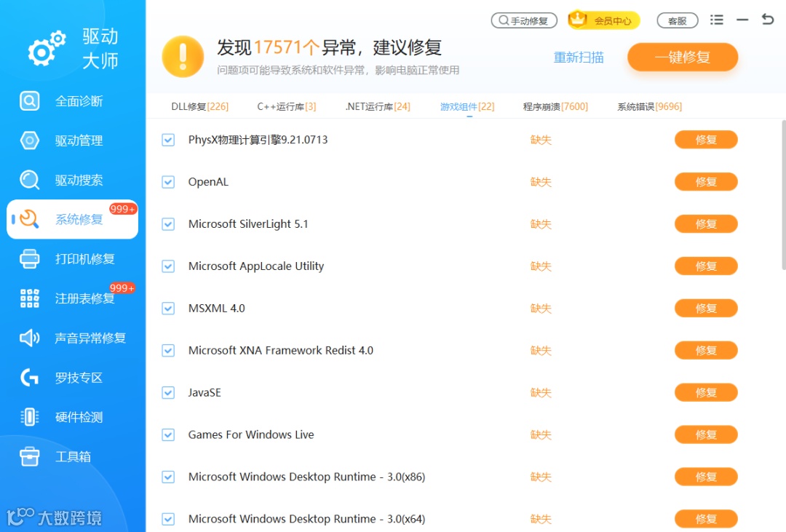Click 重新扫描 rescan link
Image resolution: width=786 pixels, height=532 pixels.
coord(579,57)
